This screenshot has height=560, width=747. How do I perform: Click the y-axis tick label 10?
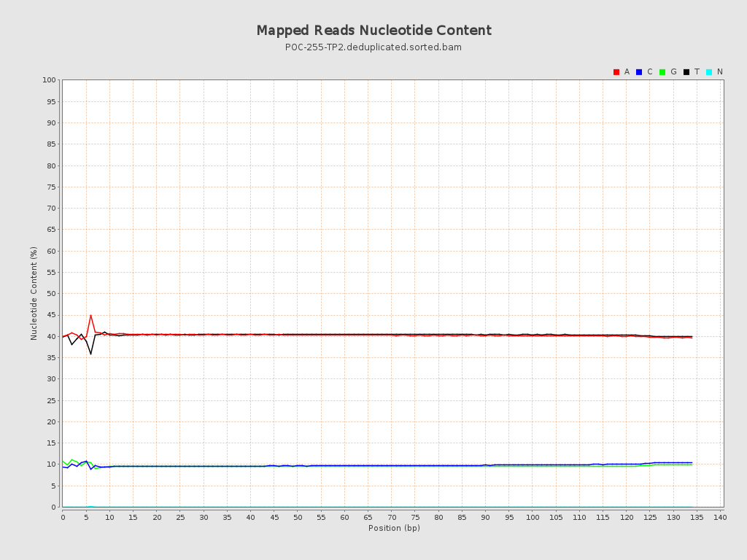click(52, 464)
